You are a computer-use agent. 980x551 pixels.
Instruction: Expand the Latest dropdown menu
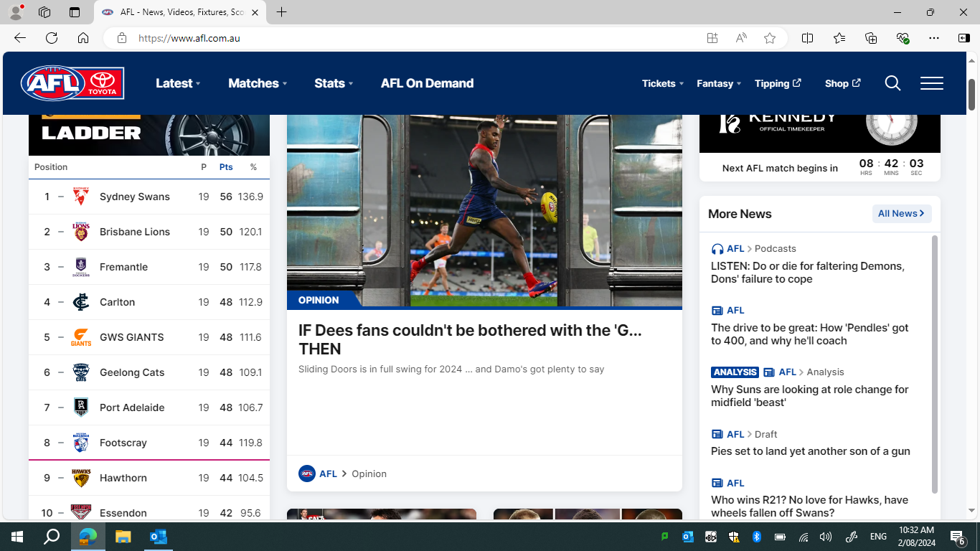click(x=178, y=83)
